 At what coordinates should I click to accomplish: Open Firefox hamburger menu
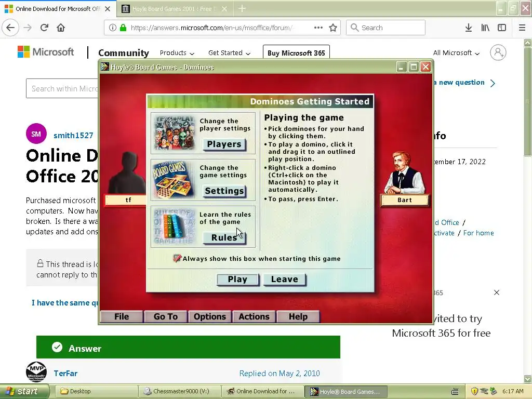tap(522, 28)
